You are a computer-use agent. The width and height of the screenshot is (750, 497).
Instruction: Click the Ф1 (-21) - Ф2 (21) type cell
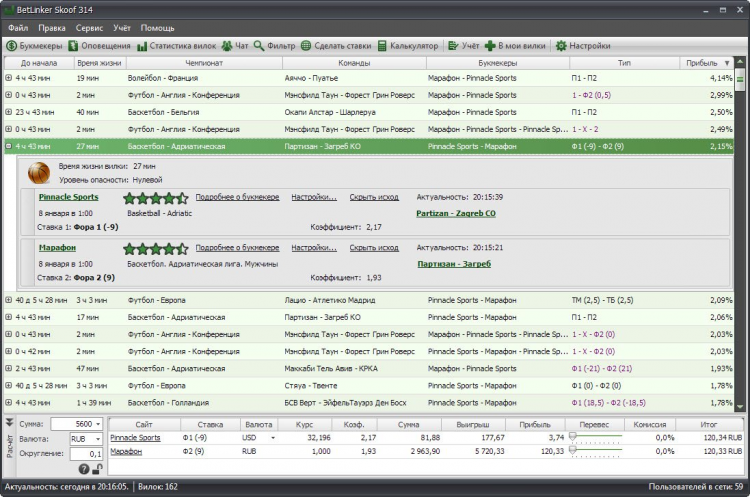pyautogui.click(x=602, y=368)
